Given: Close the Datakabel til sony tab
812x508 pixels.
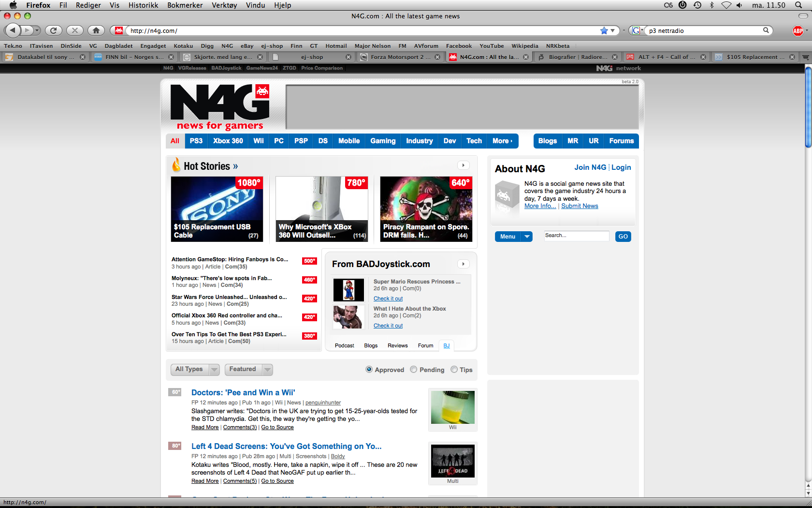Looking at the screenshot, I should coord(83,57).
